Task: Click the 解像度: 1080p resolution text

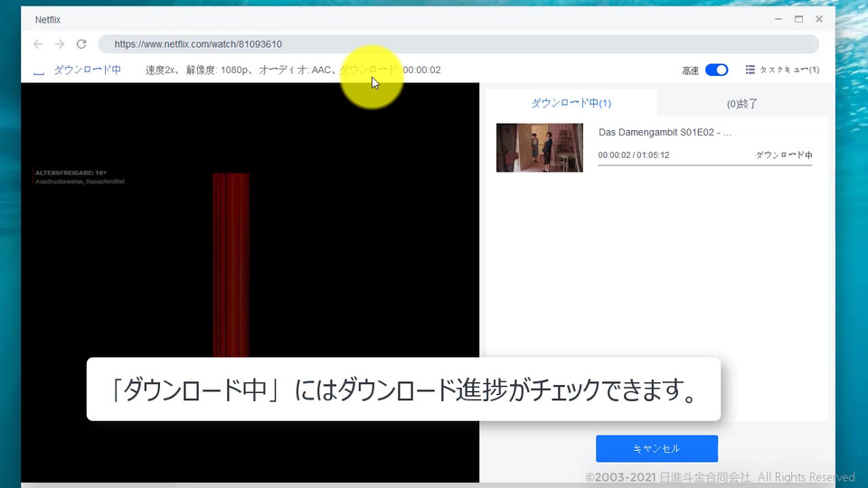Action: (x=217, y=70)
